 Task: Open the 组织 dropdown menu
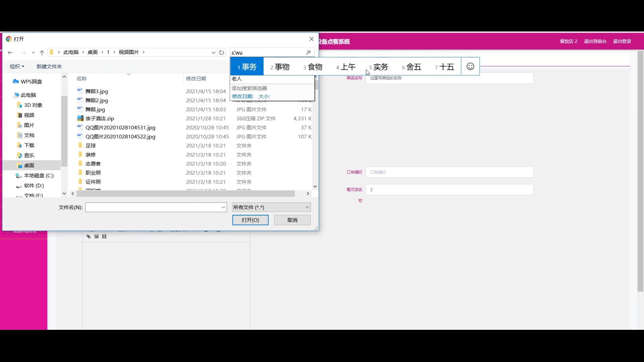17,67
